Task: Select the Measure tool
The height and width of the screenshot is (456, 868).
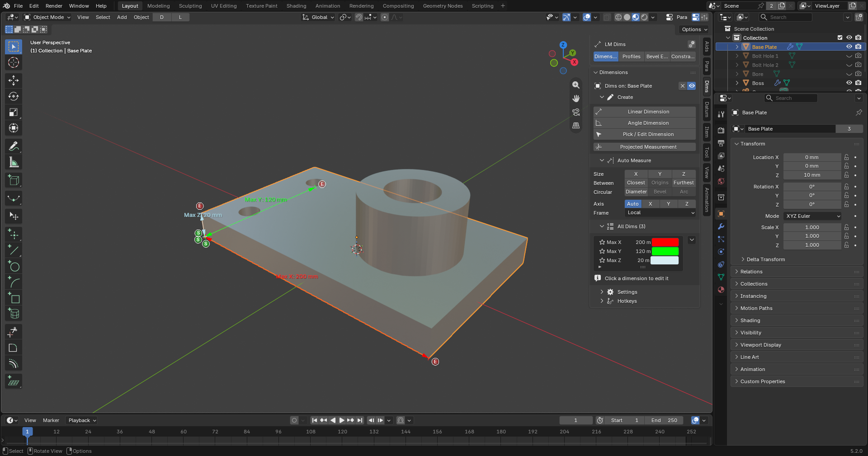Action: (x=14, y=162)
